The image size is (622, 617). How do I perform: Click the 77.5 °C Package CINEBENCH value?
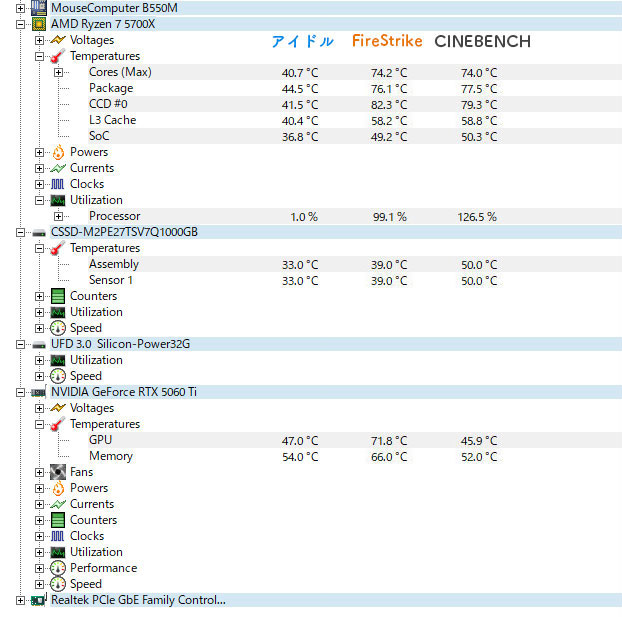pos(479,89)
